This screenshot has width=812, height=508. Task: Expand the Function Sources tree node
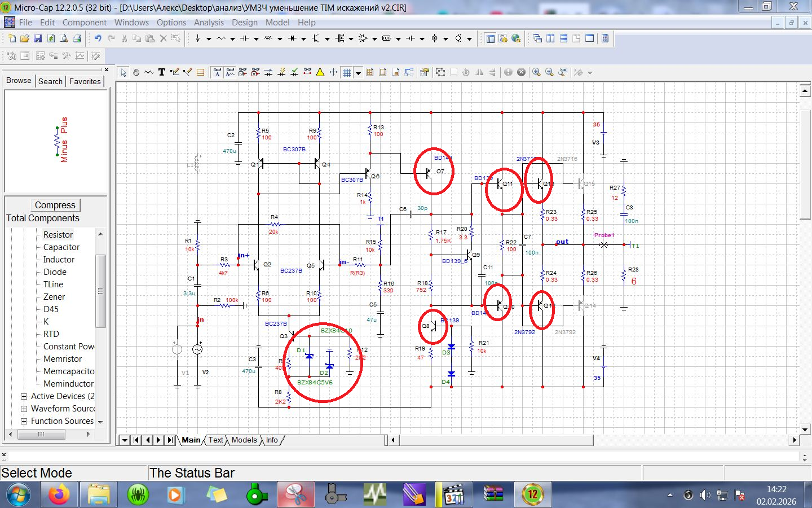tap(24, 421)
